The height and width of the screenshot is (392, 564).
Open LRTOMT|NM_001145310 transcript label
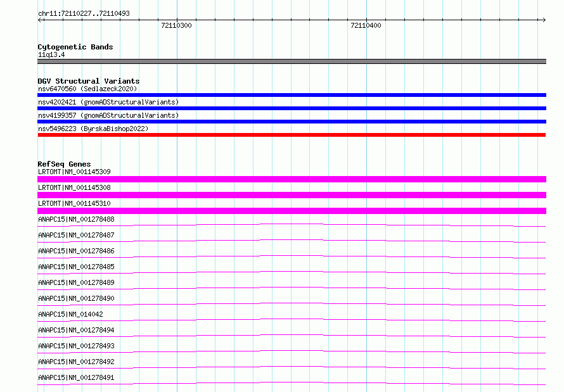click(74, 203)
